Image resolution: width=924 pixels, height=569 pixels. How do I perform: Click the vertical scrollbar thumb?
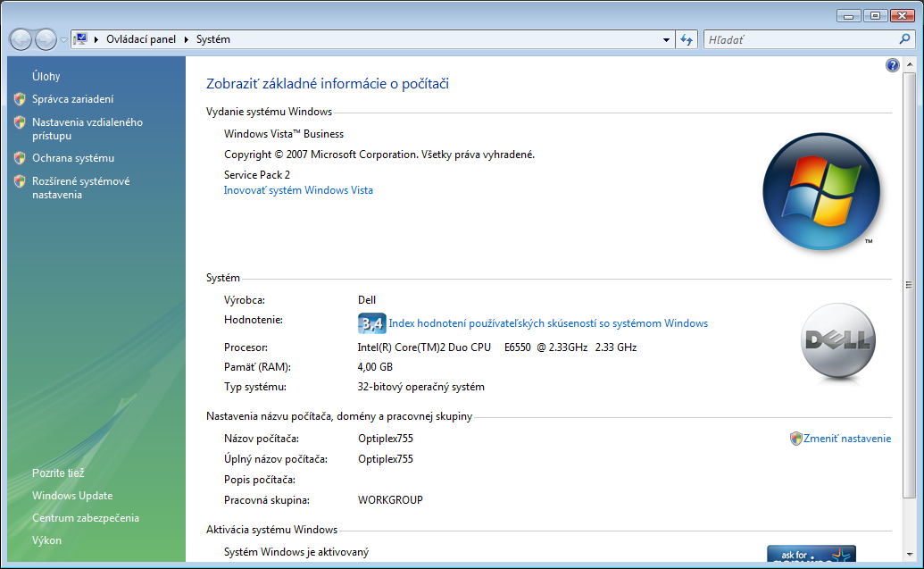(909, 285)
